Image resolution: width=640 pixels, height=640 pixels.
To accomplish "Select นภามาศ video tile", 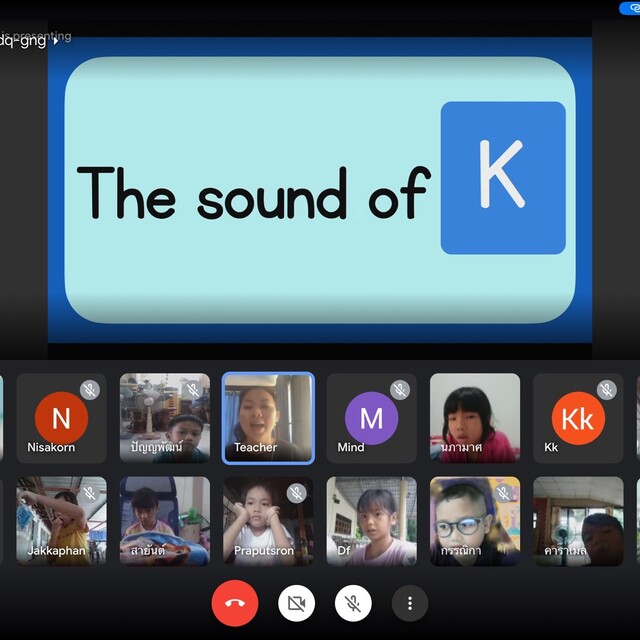I will pos(475,418).
